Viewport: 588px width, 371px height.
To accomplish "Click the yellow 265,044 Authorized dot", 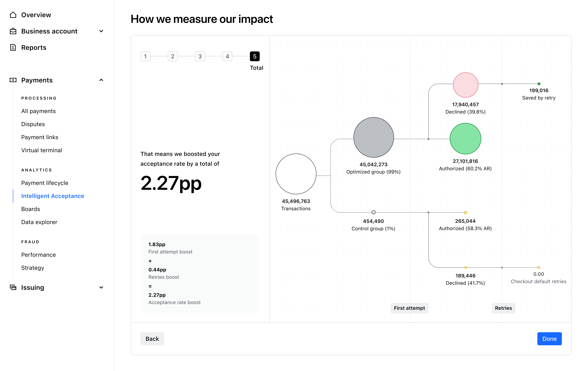I will point(465,213).
